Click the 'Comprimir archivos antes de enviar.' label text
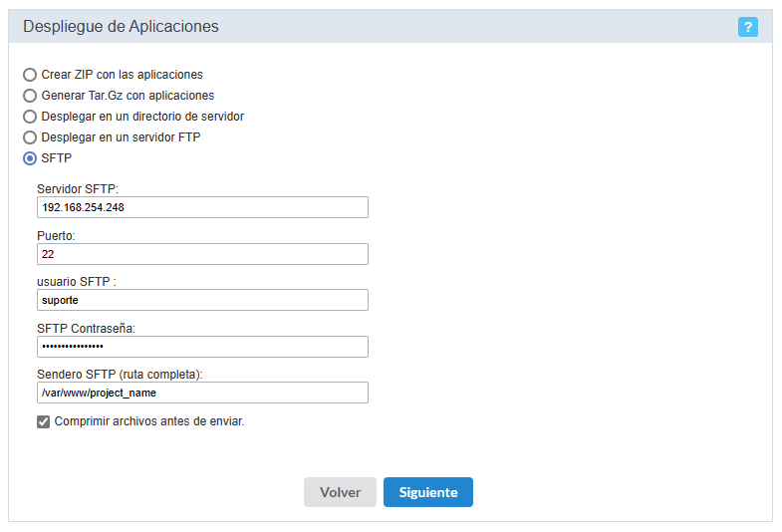782x532 pixels. pyautogui.click(x=149, y=421)
